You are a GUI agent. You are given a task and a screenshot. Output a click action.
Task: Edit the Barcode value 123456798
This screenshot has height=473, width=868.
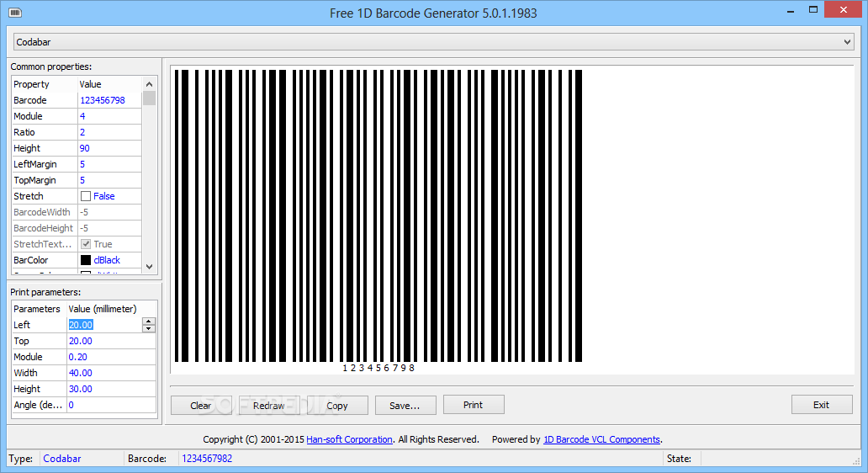click(109, 100)
